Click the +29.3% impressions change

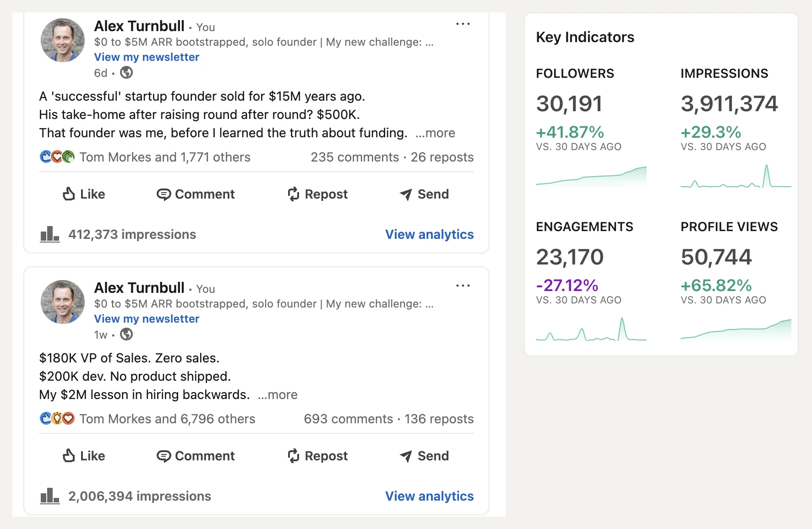click(711, 132)
